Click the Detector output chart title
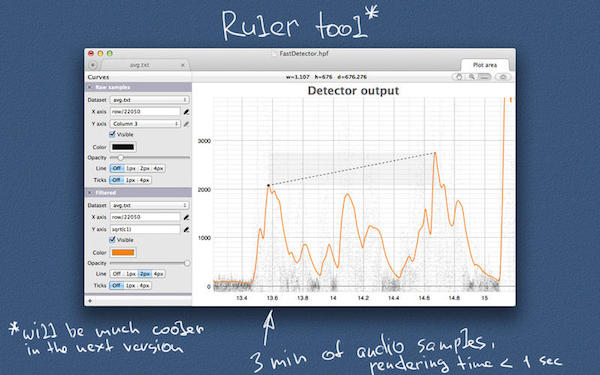 click(x=353, y=91)
